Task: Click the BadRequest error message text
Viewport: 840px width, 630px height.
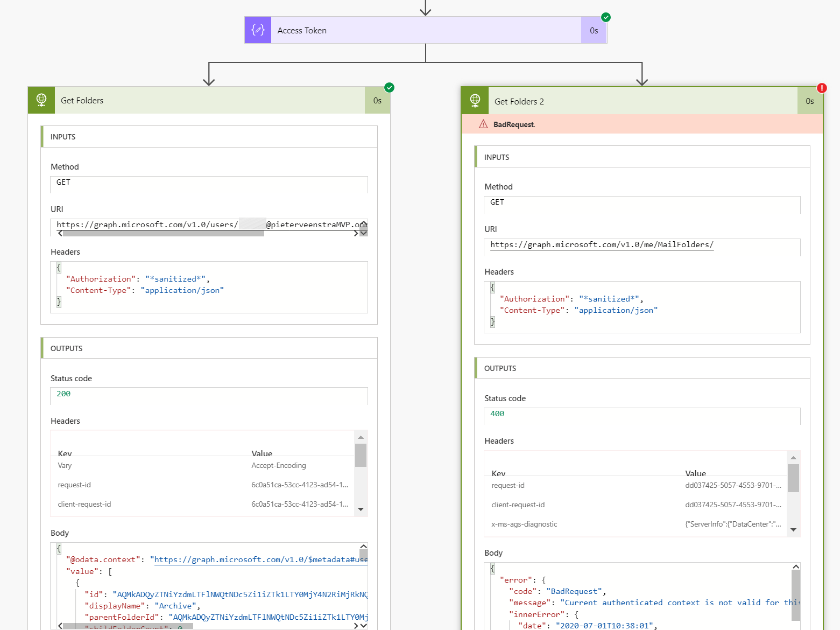Action: coord(514,124)
